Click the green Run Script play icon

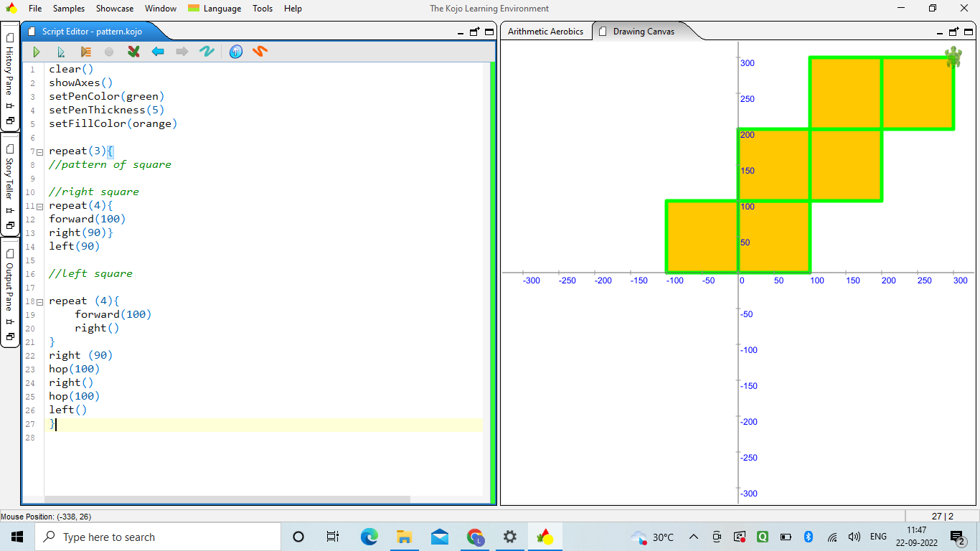[x=37, y=52]
